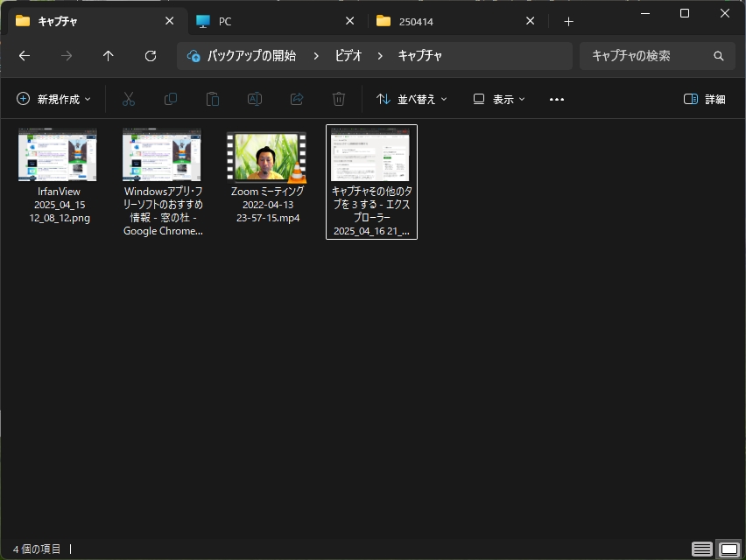Click the forward navigation arrow
The height and width of the screenshot is (560, 746).
(67, 56)
